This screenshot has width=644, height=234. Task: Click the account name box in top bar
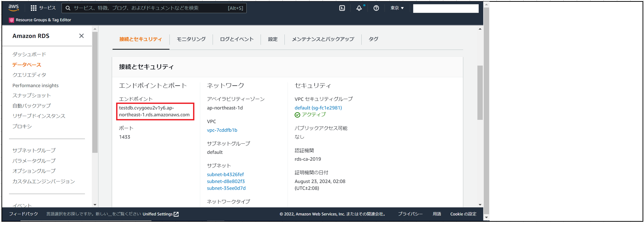point(446,8)
